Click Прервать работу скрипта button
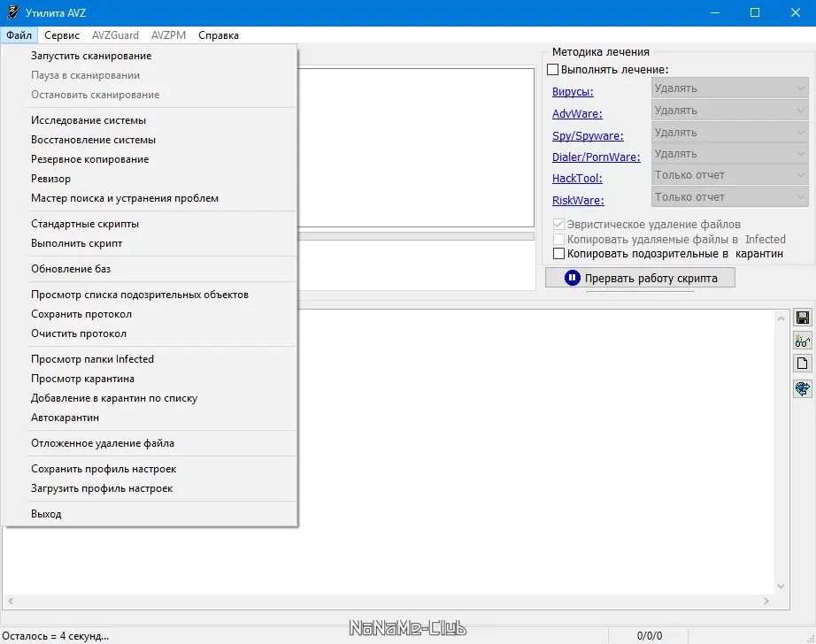The image size is (816, 644). (640, 278)
